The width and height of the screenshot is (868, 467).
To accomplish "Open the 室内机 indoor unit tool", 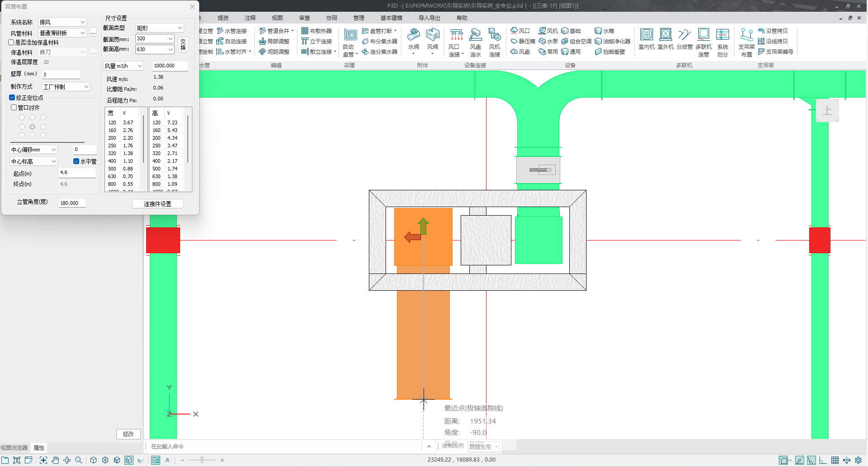I will (x=646, y=35).
